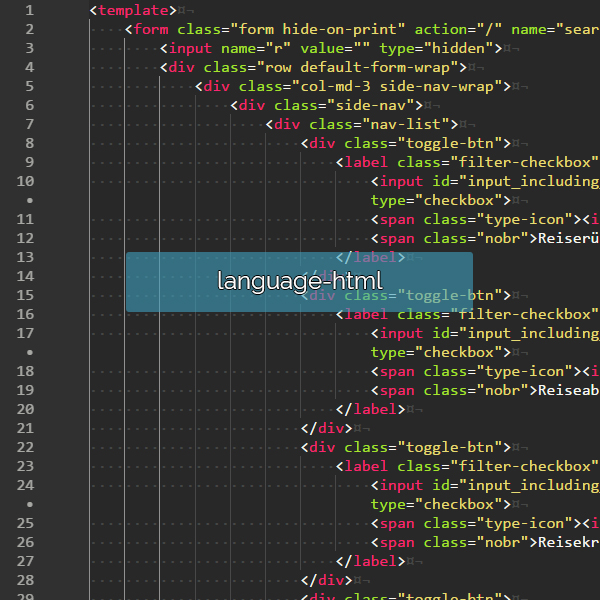Click the "Reiserü" text on line 12
This screenshot has height=600, width=600.
coord(569,238)
